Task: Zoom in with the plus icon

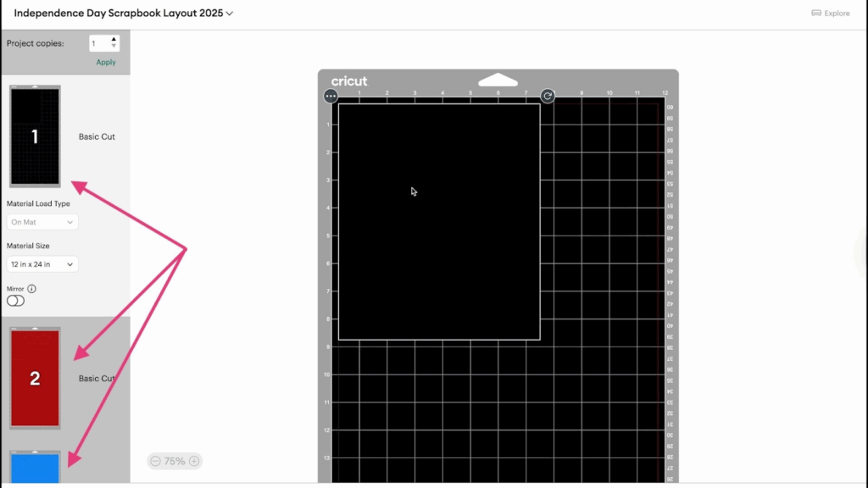Action: pyautogui.click(x=194, y=461)
